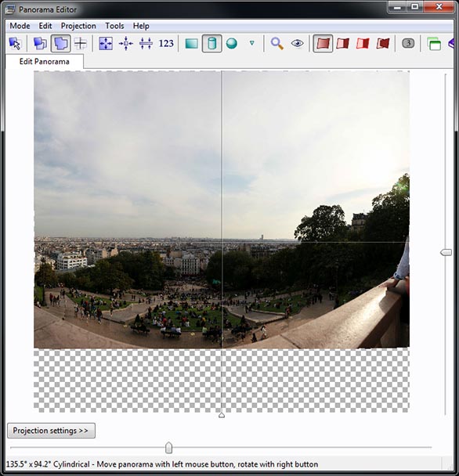Screen dimensions: 459x476
Task: Click the 123 image numbers icon
Action: (166, 43)
